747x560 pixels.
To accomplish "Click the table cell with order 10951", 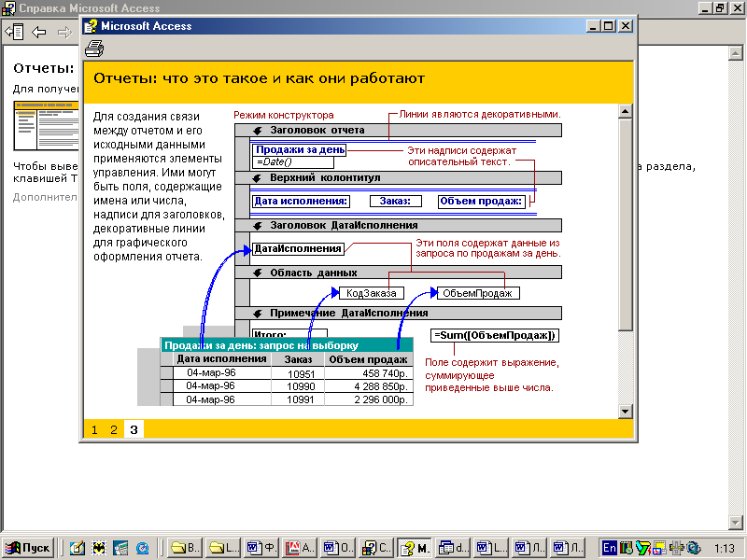I will pos(298,373).
